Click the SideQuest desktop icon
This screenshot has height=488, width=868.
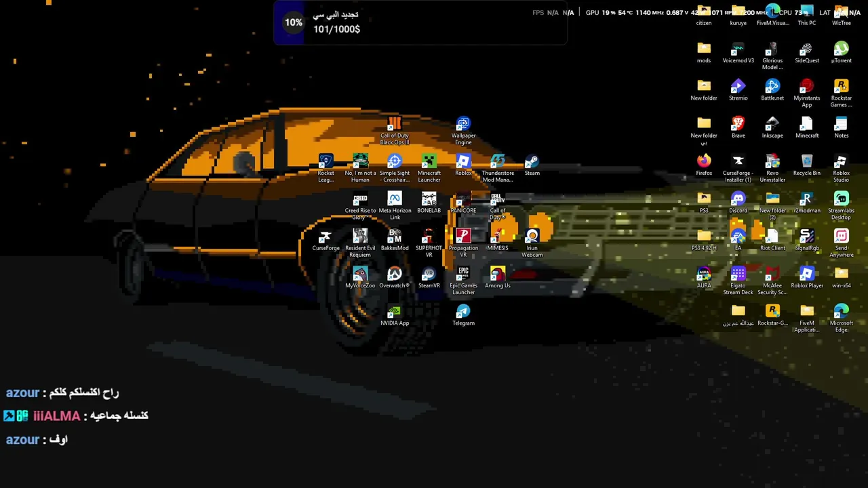coord(807,53)
